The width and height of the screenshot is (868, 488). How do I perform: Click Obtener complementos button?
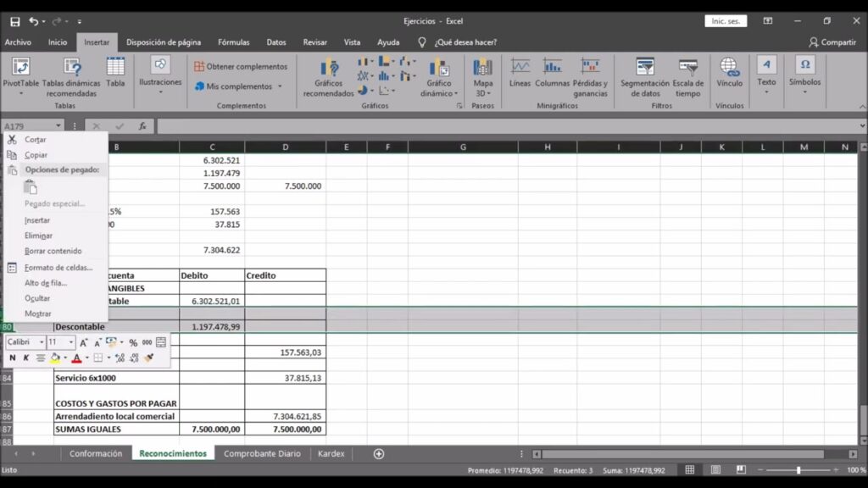[242, 66]
